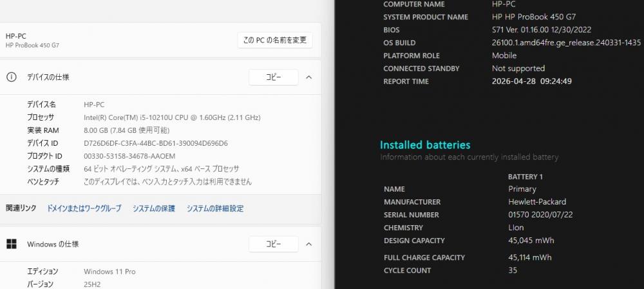The width and height of the screenshot is (644, 289).
Task: Open the system protection link
Action: [154, 209]
